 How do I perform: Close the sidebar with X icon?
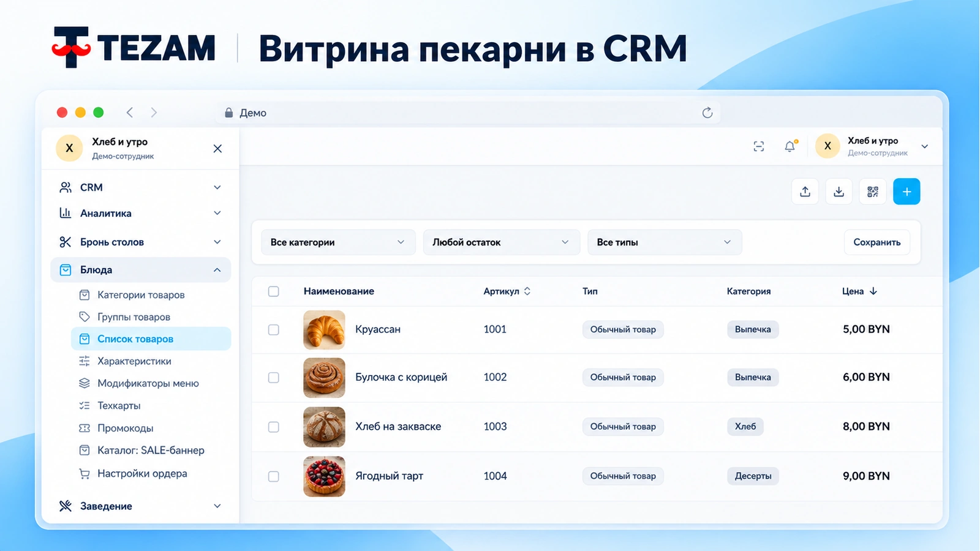217,149
